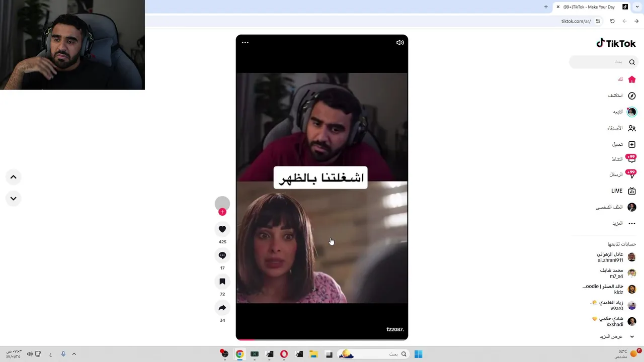This screenshot has height=362, width=644.
Task: Bookmark the video to favorites
Action: (222, 282)
